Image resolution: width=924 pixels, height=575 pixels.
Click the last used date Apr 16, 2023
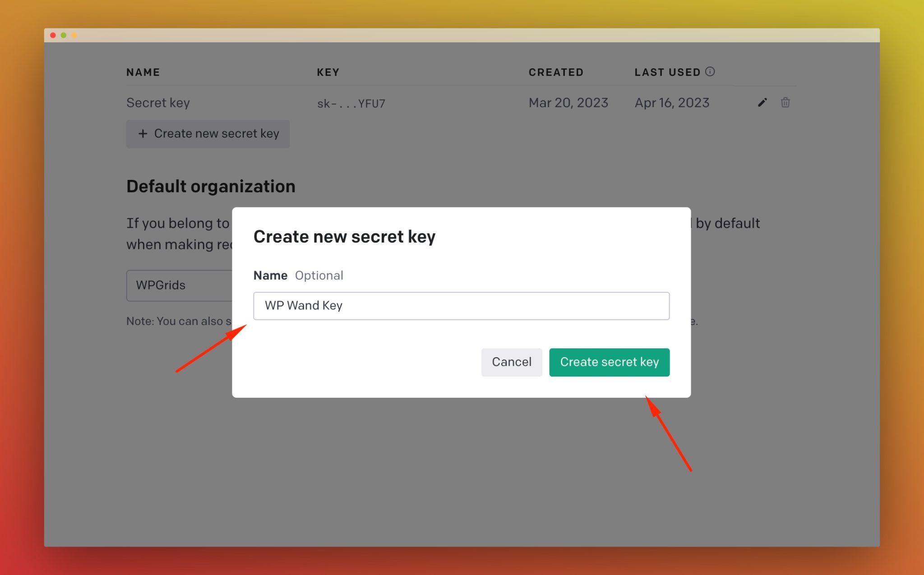click(x=672, y=103)
